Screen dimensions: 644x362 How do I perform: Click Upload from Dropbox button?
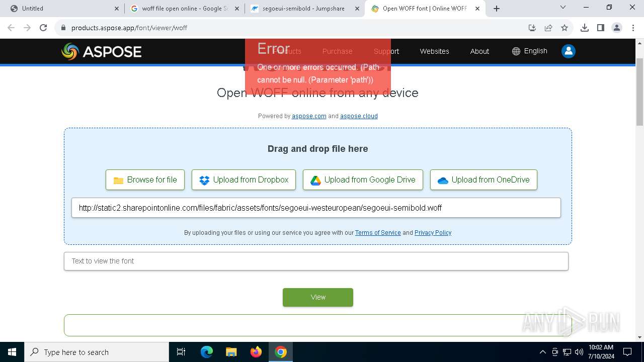tap(244, 179)
